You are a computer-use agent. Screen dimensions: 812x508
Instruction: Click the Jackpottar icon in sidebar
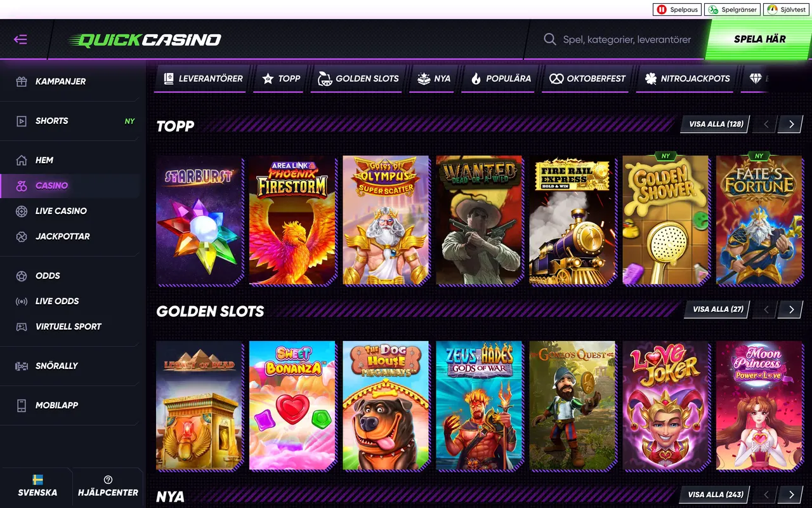(22, 236)
